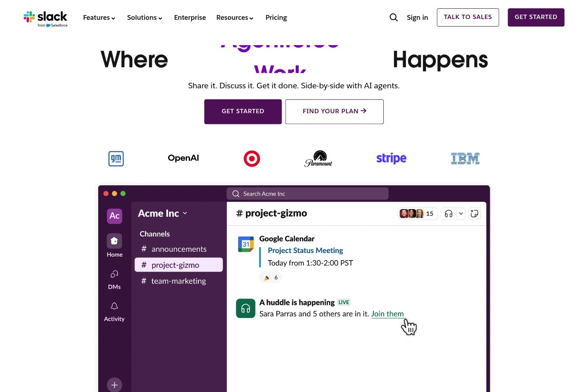Click the Talk to Sales button
The image size is (588, 392).
468,17
